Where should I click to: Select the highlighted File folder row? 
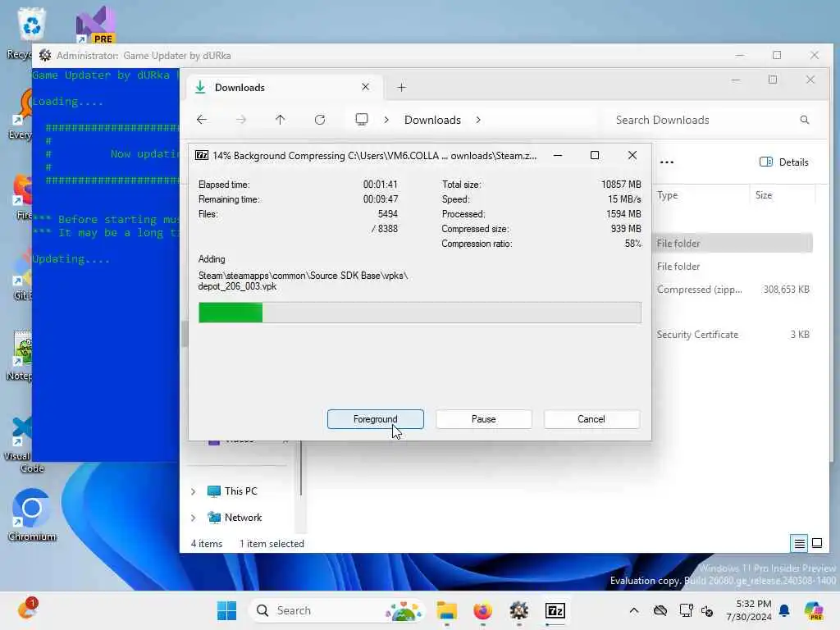[x=733, y=243]
